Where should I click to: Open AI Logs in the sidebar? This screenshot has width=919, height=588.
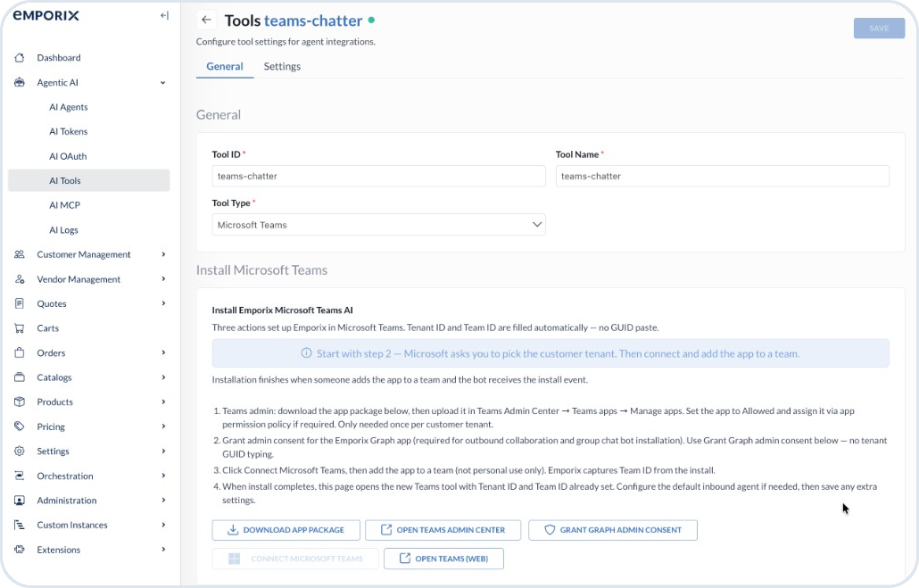click(x=63, y=230)
